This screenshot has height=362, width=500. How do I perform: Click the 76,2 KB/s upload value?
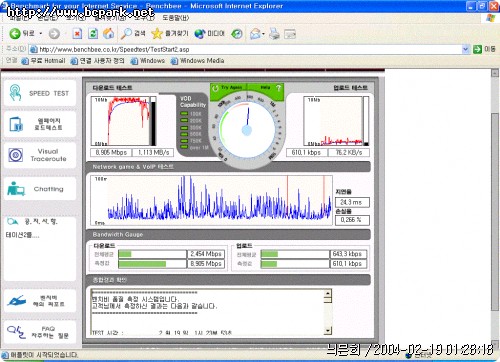[x=349, y=152]
